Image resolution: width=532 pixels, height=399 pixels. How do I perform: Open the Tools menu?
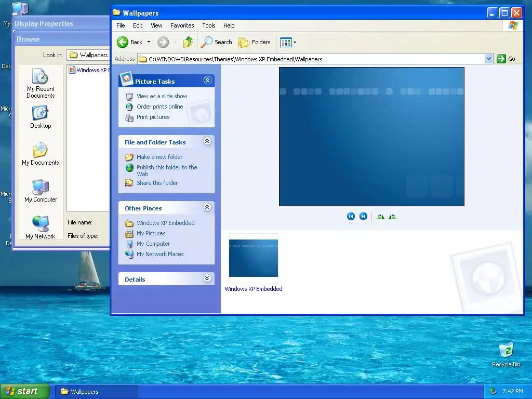pyautogui.click(x=209, y=25)
